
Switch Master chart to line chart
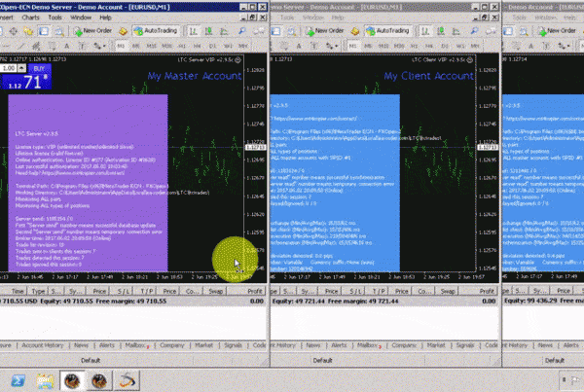click(224, 32)
